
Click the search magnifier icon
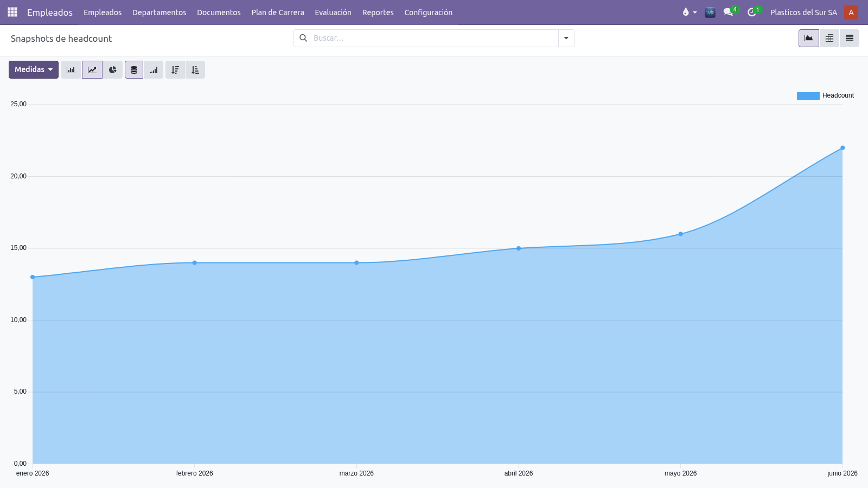tap(303, 38)
